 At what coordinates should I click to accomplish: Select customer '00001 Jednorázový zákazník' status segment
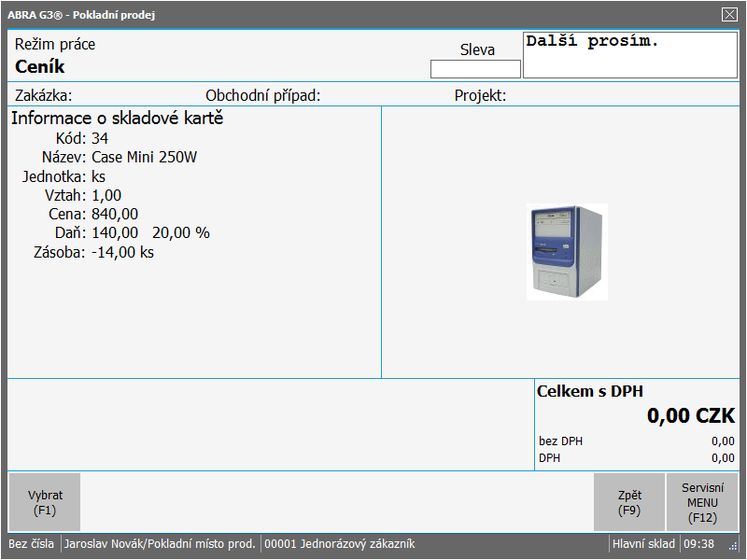pos(340,544)
